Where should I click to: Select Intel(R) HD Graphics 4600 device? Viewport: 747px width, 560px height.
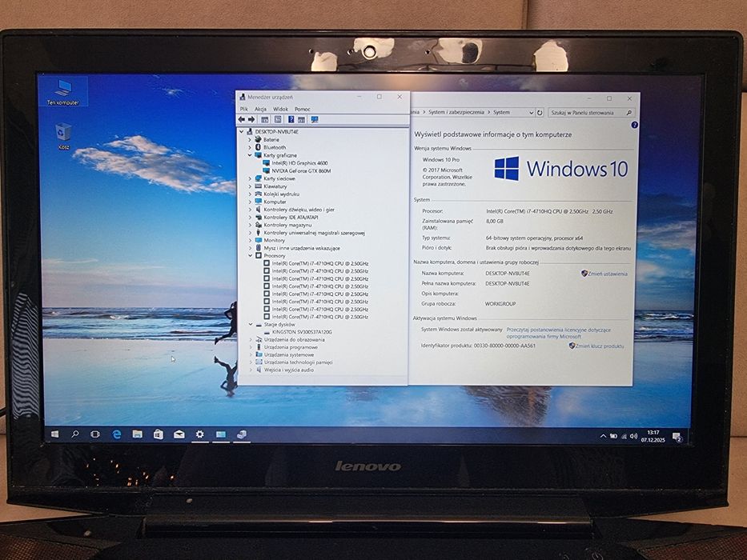point(299,163)
